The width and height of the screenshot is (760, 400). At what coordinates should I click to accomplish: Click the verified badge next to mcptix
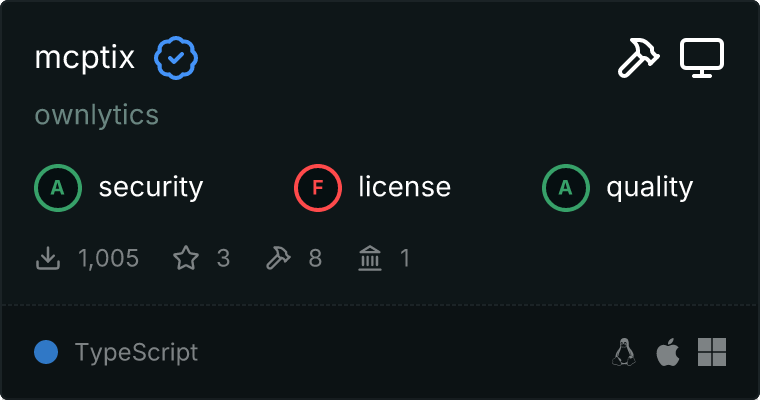(175, 58)
